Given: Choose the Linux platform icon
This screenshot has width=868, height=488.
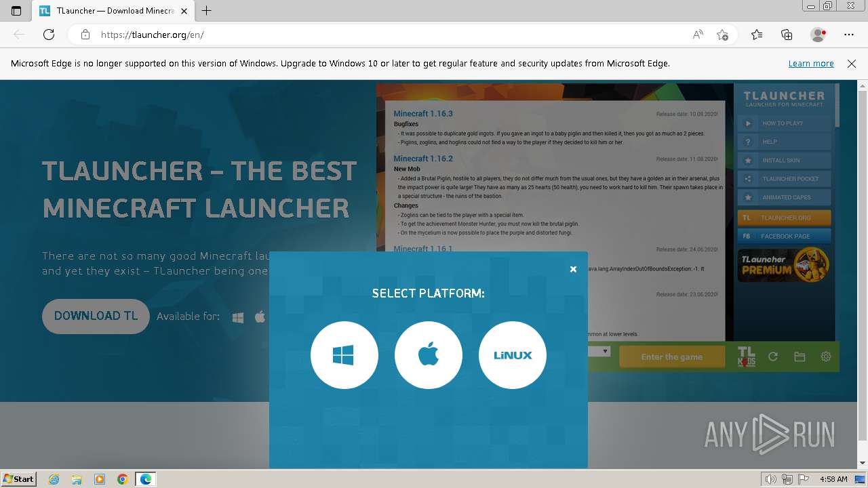Looking at the screenshot, I should (513, 355).
